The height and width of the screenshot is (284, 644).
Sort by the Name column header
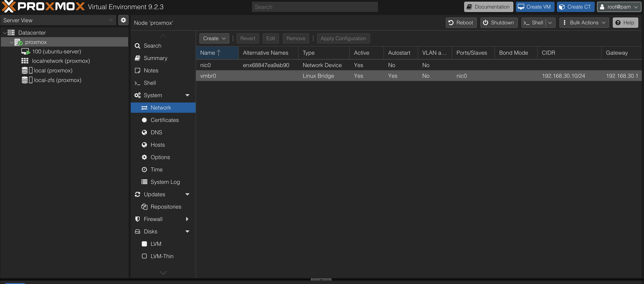(217, 53)
